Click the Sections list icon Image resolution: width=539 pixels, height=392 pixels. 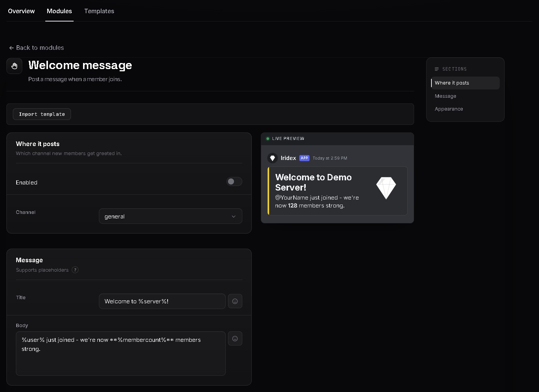tap(437, 69)
